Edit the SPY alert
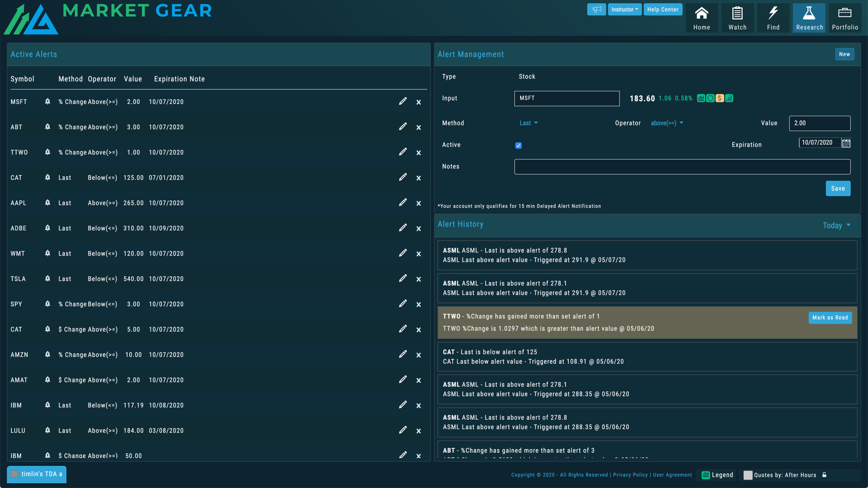868x488 pixels. [403, 304]
